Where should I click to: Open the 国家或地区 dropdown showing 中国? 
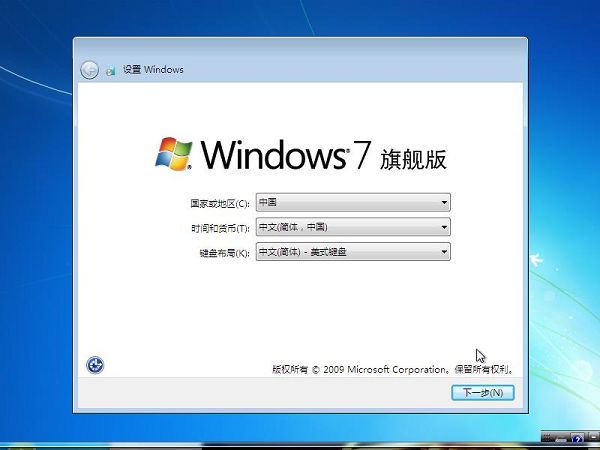[353, 202]
